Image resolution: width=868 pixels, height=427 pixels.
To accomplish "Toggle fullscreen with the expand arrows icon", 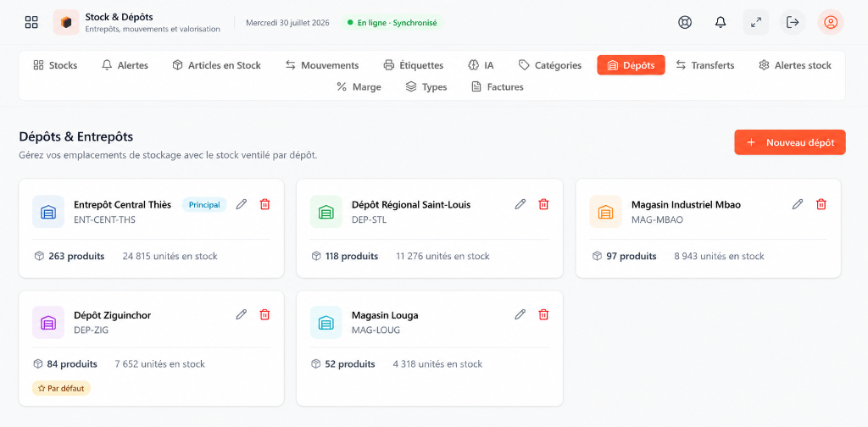I will (755, 23).
